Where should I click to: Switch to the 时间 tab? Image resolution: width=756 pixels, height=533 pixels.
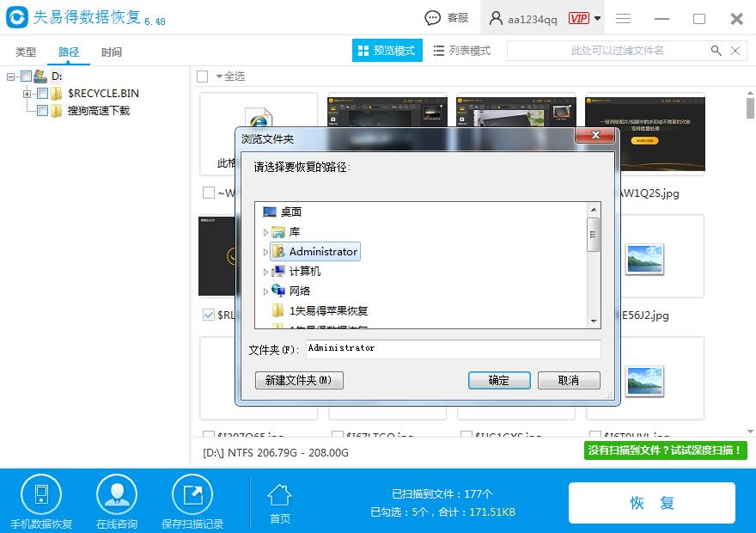[x=112, y=52]
